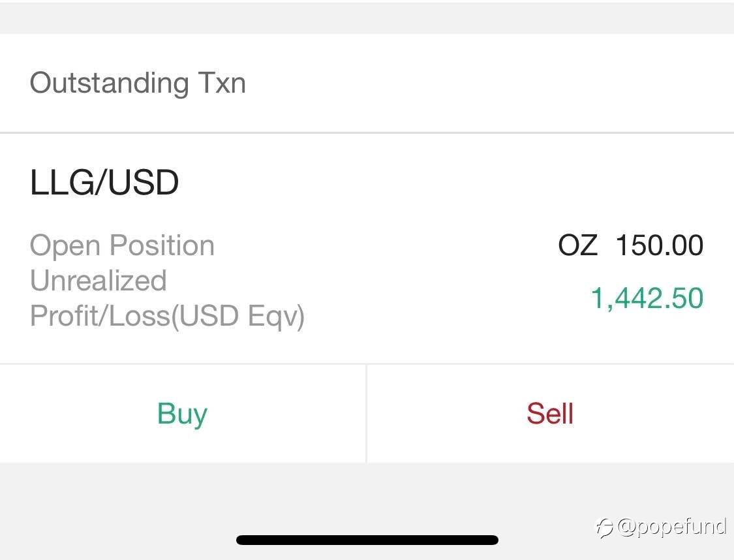Click the divider between Buy and Sell

click(x=367, y=413)
